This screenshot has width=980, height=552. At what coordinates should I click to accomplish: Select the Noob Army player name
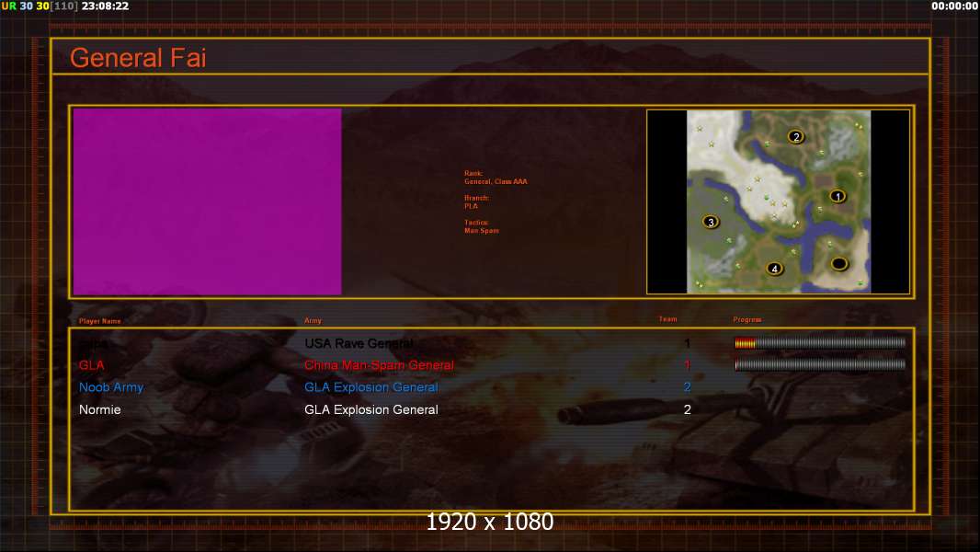coord(111,387)
